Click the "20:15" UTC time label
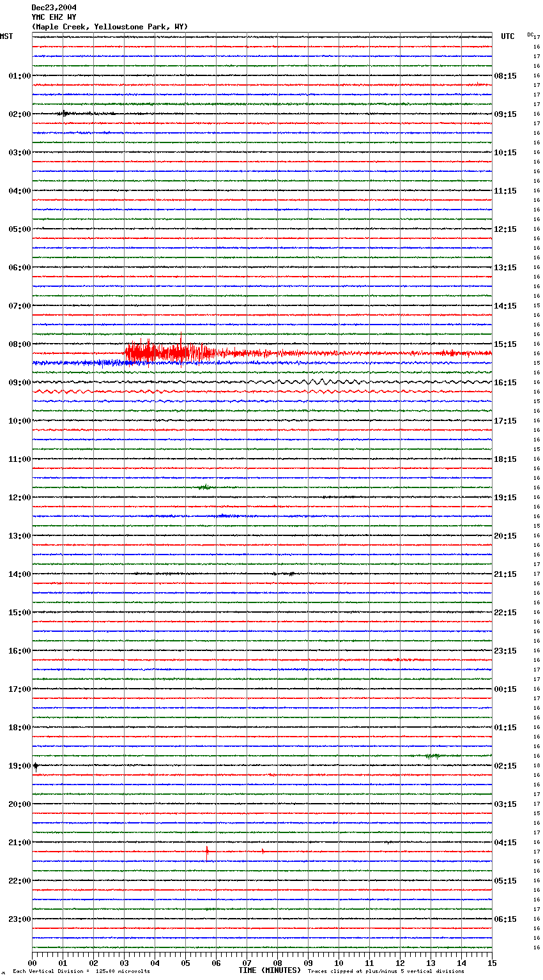The image size is (543, 980). (505, 536)
